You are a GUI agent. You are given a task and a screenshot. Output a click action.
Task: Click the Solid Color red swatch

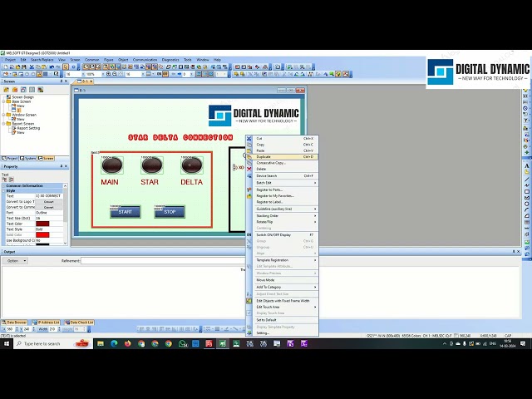[x=42, y=234]
